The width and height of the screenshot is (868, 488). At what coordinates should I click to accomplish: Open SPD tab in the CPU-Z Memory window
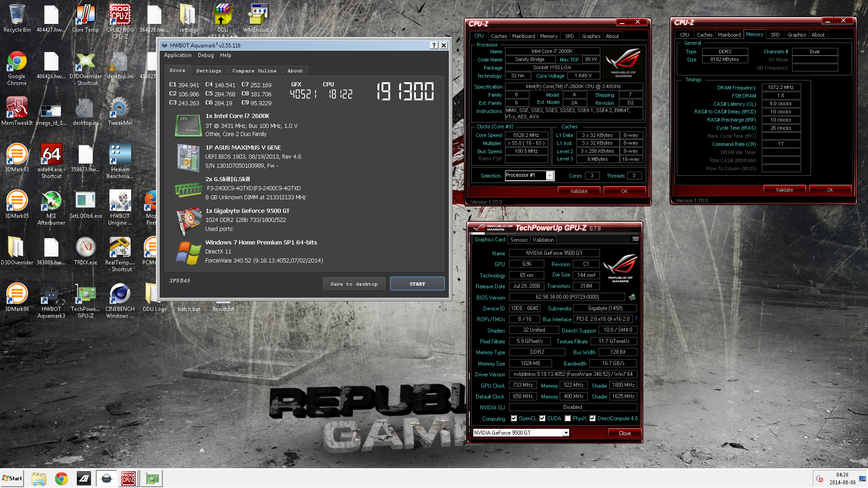pos(775,35)
